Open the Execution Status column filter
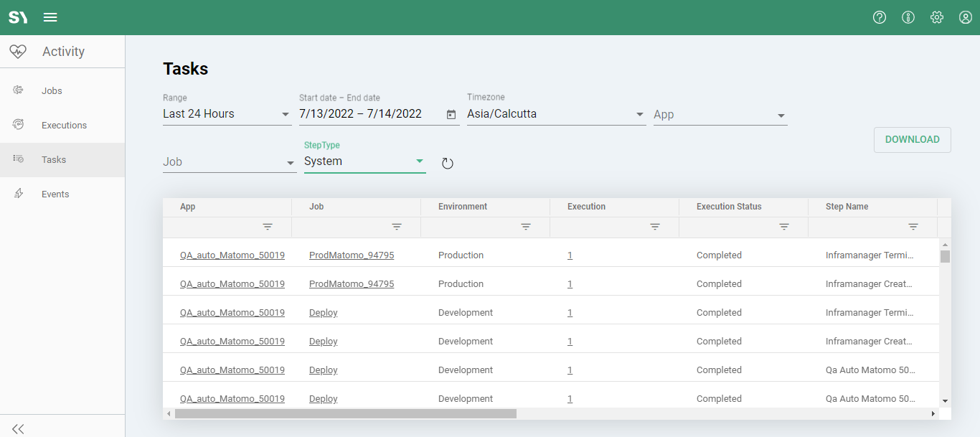Viewport: 980px width, 437px height. [x=784, y=227]
